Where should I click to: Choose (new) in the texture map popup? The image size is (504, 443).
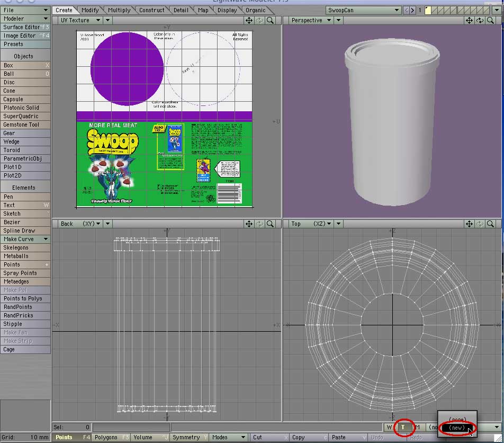click(x=457, y=428)
